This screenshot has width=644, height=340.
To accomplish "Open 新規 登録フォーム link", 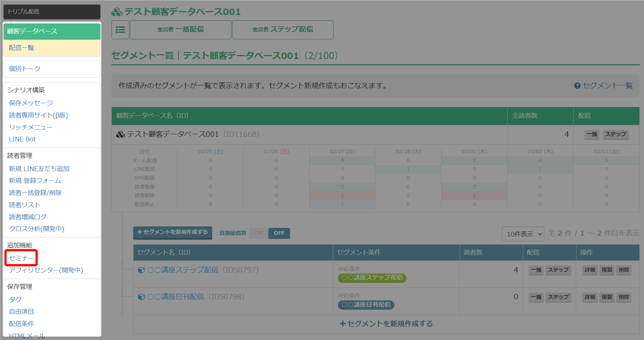I will coord(35,181).
